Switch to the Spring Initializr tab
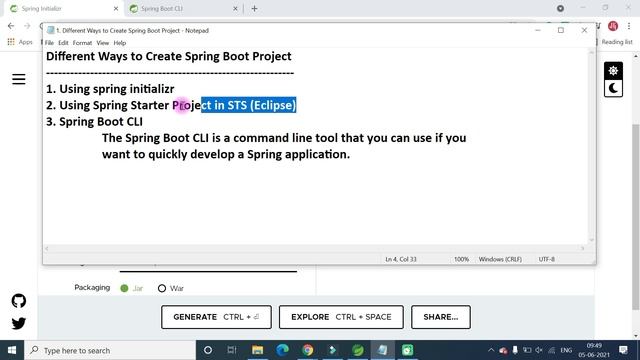 click(x=63, y=8)
